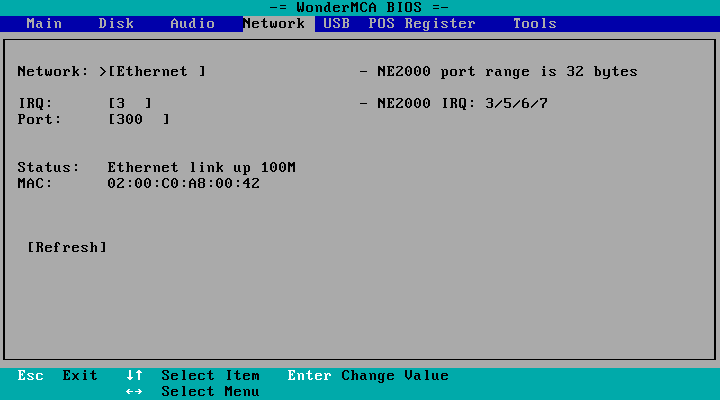Screen dimensions: 720x400
Task: Select the IRQ value field 3
Action: click(x=129, y=103)
